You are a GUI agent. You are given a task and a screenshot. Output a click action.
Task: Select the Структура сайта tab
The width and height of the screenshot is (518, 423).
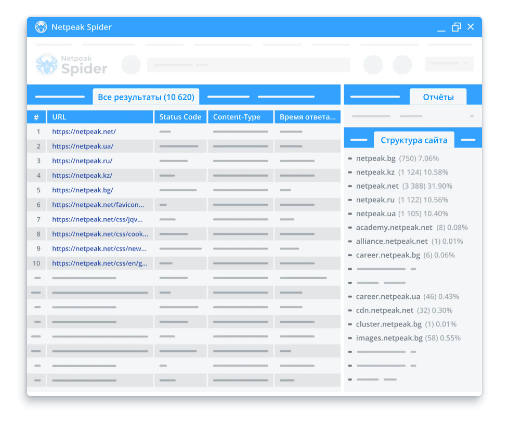coord(414,140)
